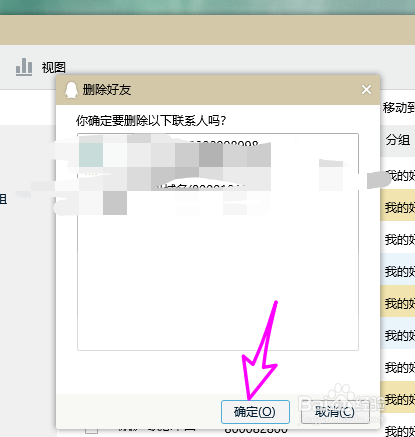This screenshot has height=437, width=415.
Task: Cancel deletion with 取消(C) button
Action: [x=335, y=412]
